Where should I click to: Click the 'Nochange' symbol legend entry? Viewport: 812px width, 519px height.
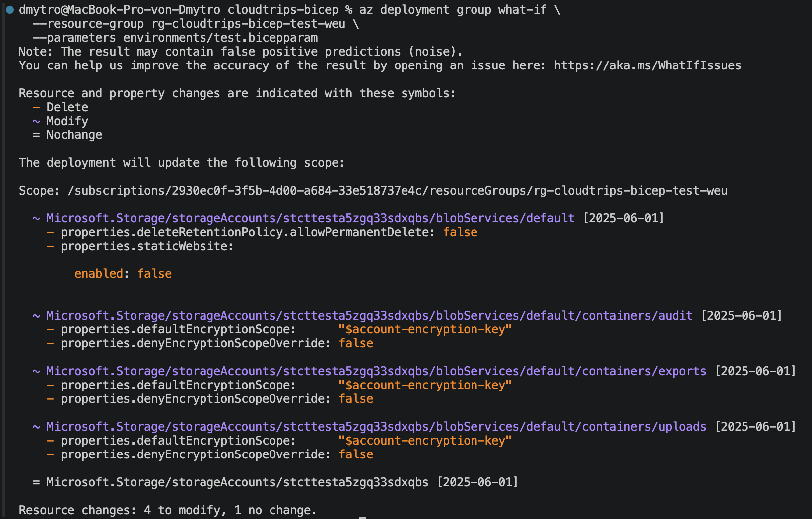pyautogui.click(x=68, y=135)
